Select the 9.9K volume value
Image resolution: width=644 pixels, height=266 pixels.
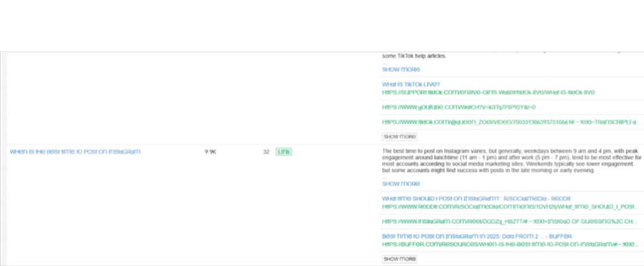coord(211,152)
